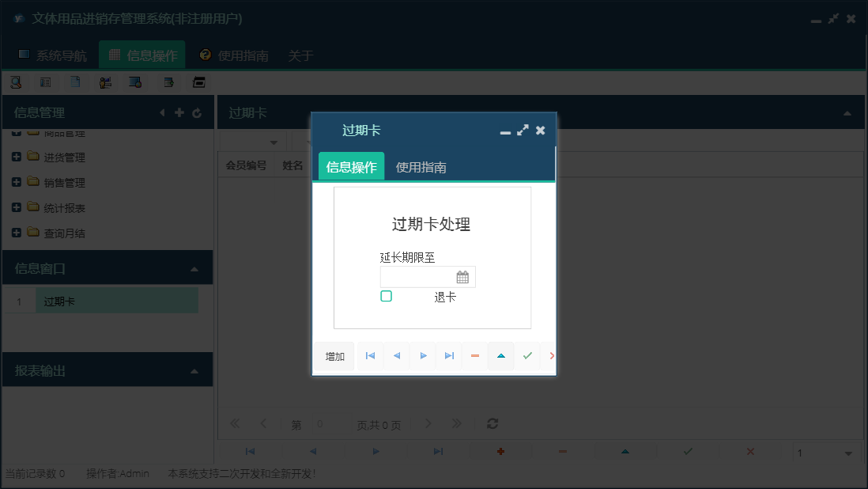Open the report list icon in the toolbar
The width and height of the screenshot is (868, 489).
coord(46,81)
